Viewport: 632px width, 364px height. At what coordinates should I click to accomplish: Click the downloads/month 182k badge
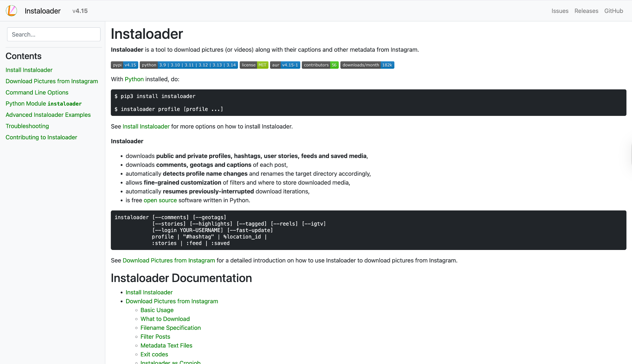(x=367, y=65)
